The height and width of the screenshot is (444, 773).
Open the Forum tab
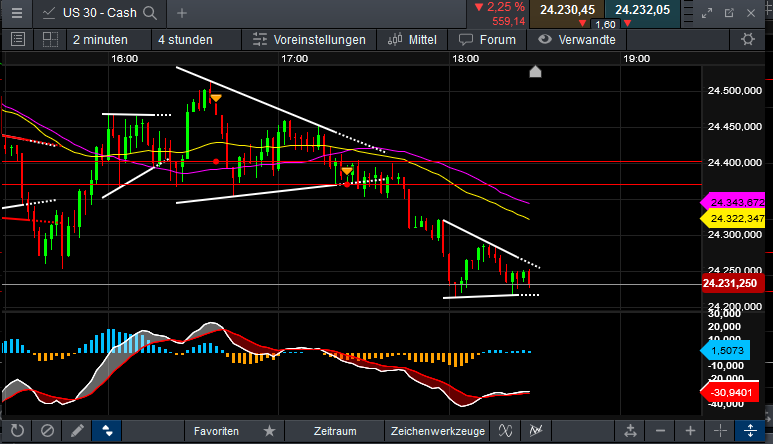pyautogui.click(x=487, y=40)
